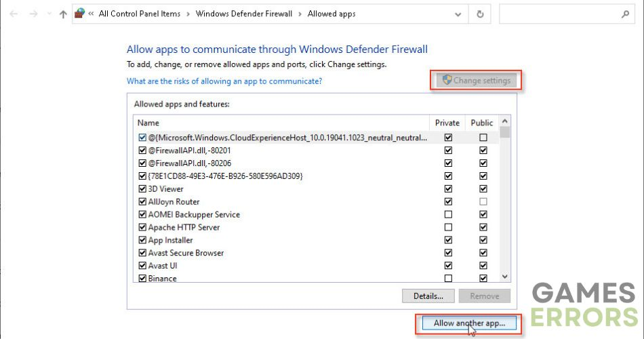Open the risks of allowing an app link
The width and height of the screenshot is (644, 339).
coord(224,81)
